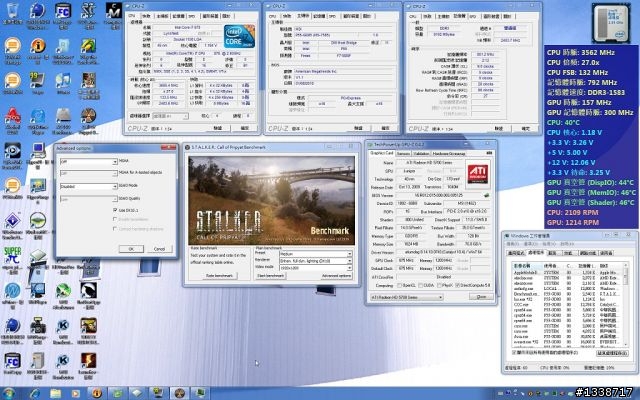Click the Start benchmark button
The height and width of the screenshot is (400, 640).
click(x=270, y=276)
